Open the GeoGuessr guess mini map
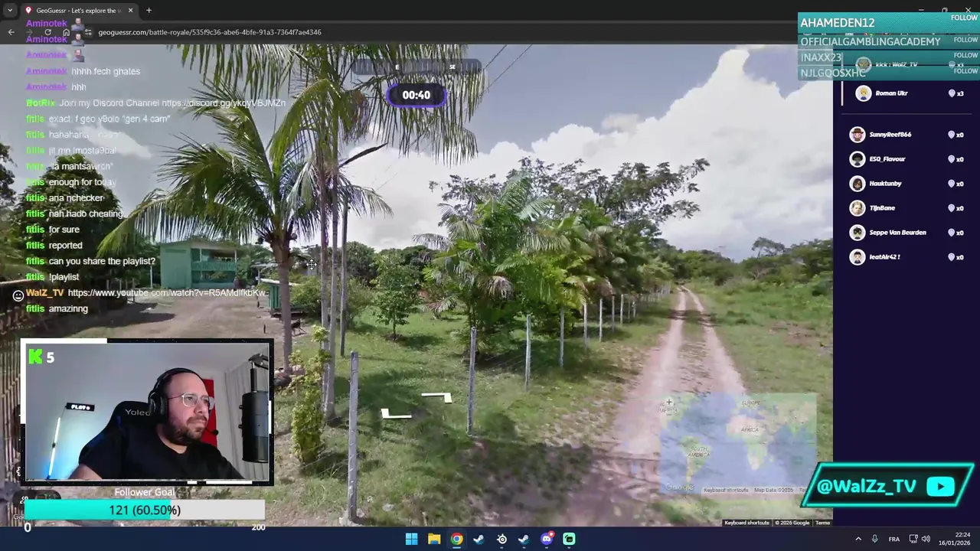Image resolution: width=980 pixels, height=551 pixels. 739,445
